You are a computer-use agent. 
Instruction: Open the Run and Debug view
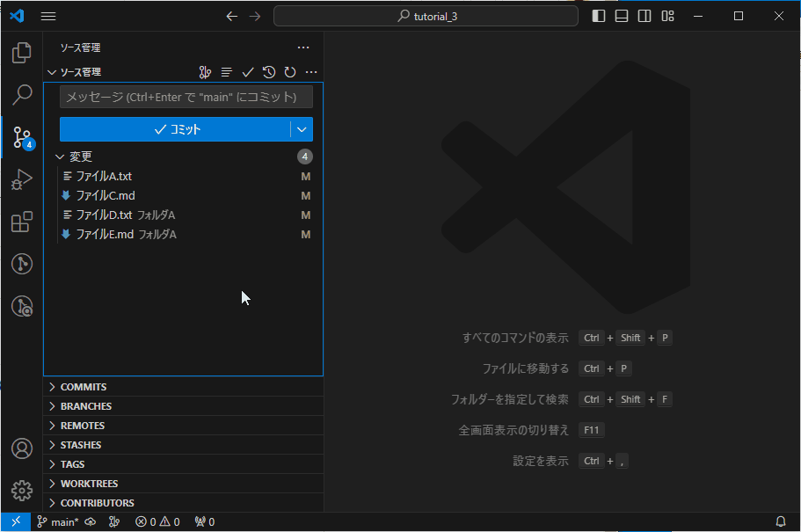pos(21,179)
